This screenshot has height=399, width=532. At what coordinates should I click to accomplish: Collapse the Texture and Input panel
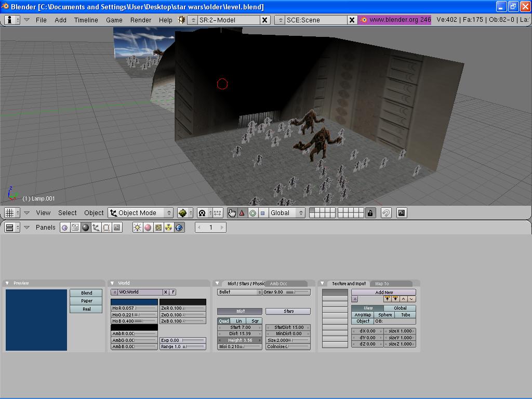click(322, 283)
